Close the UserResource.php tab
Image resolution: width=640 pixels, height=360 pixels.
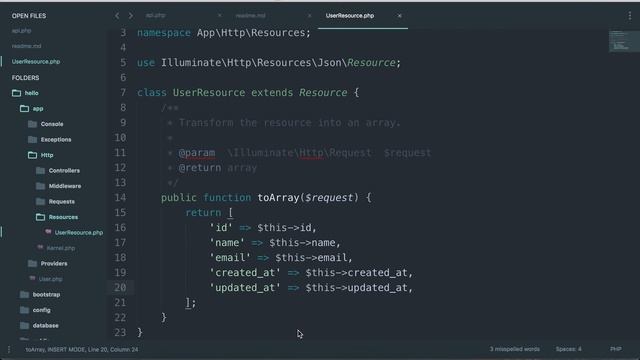[400, 16]
